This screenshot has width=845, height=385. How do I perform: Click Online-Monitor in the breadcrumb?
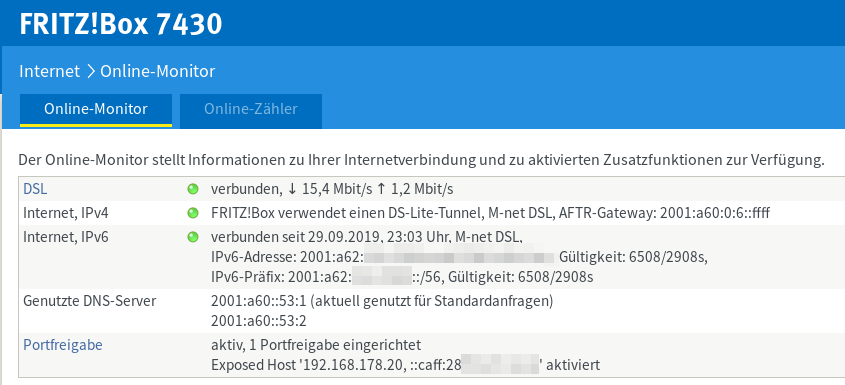158,71
